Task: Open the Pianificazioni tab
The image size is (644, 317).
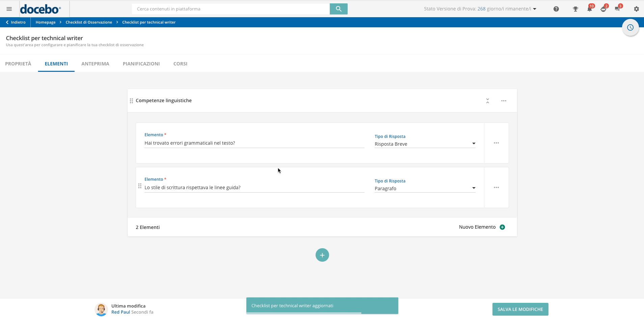Action: (x=141, y=64)
